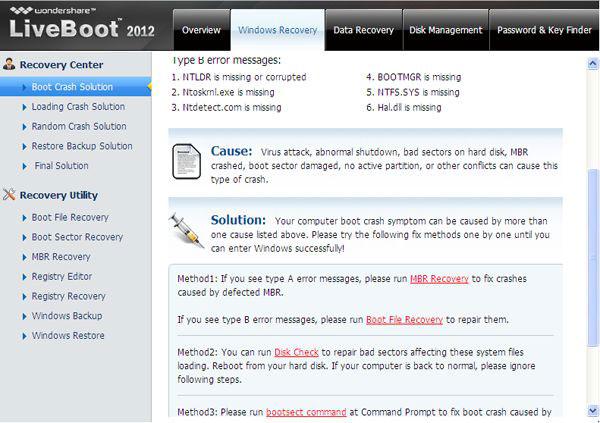
Task: Click the vertical scrollbar thumb
Action: tap(593, 258)
